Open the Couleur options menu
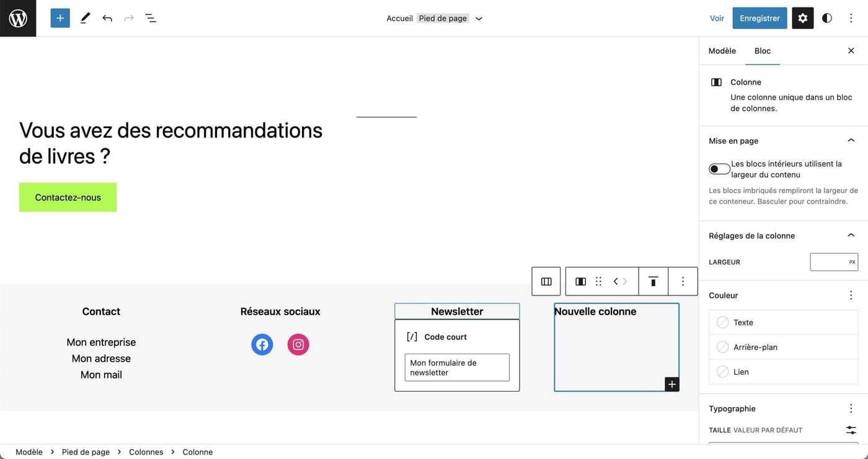This screenshot has width=868, height=459. [x=850, y=295]
